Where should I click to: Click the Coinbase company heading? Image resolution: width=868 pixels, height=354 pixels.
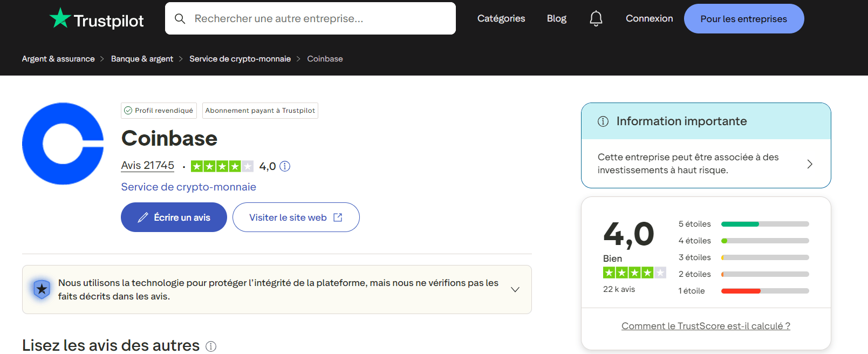(x=169, y=139)
